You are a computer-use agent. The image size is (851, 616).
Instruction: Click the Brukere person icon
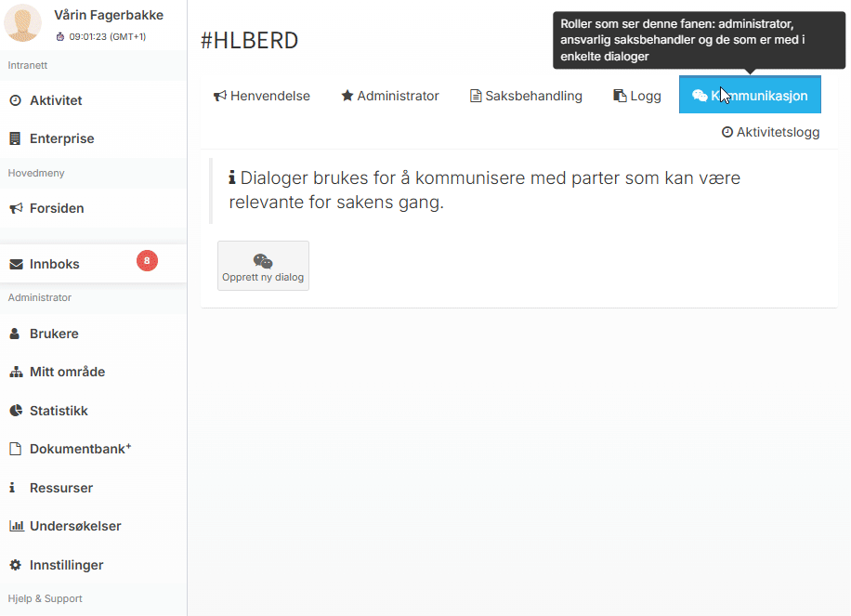click(15, 334)
